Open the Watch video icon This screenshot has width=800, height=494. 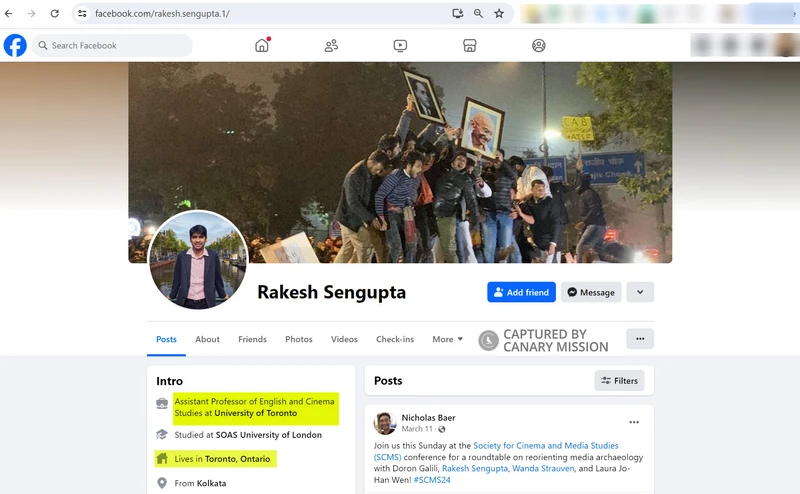[401, 46]
